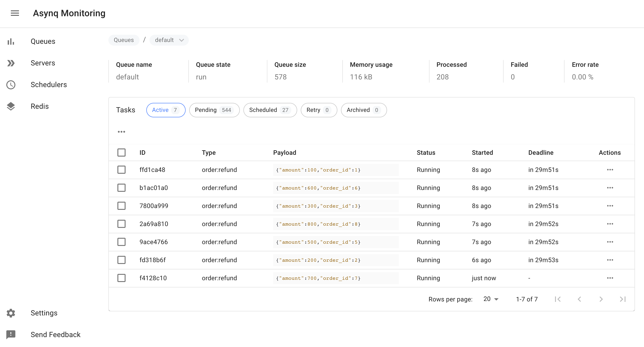
Task: Click the Redis layers icon
Action: pyautogui.click(x=11, y=106)
